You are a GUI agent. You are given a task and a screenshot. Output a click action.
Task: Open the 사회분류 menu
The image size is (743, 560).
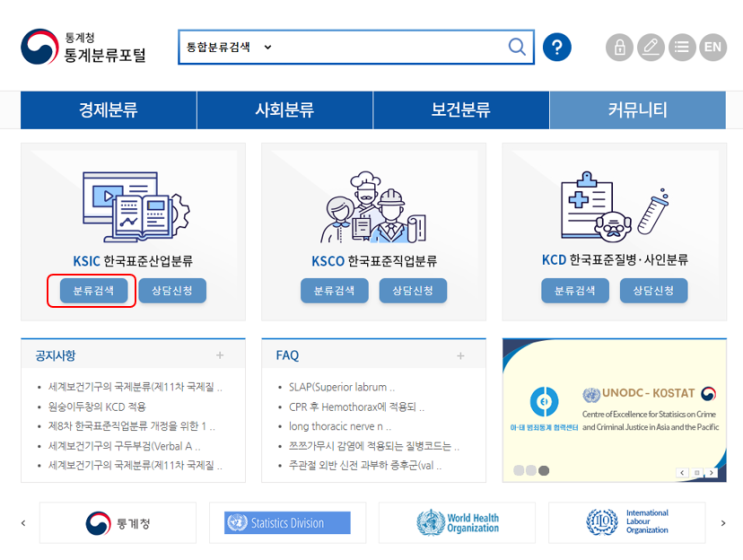click(285, 110)
